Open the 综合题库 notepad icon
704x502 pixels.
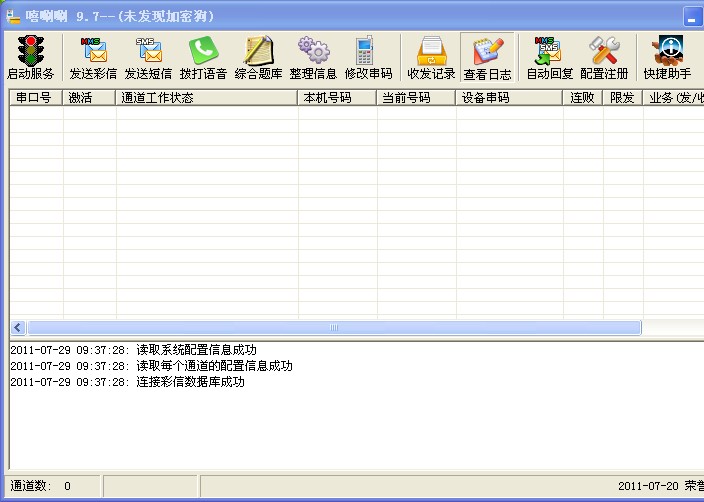click(x=258, y=57)
